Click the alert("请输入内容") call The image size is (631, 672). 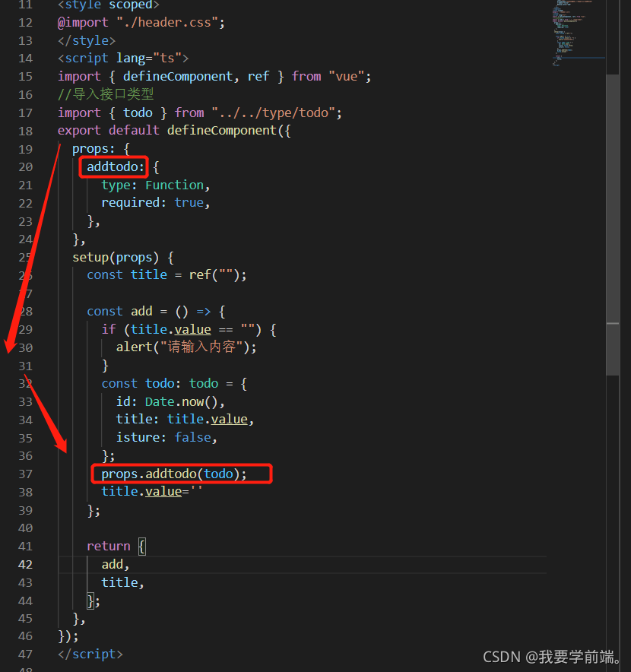click(186, 347)
